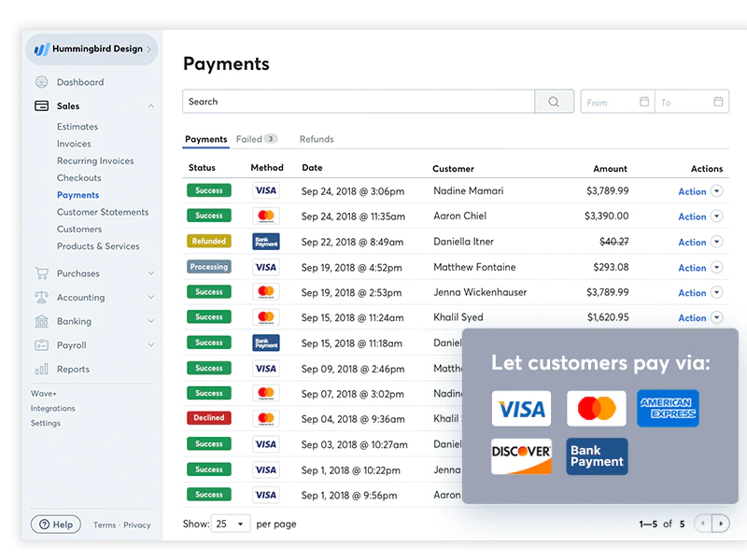
Task: Expand the Payroll section chevron
Action: [150, 344]
